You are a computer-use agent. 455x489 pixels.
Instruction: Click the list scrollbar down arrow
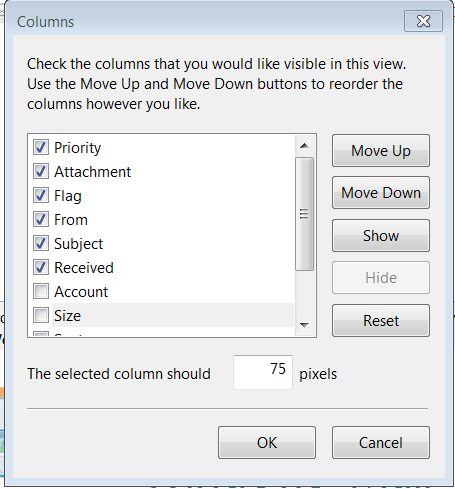click(304, 325)
